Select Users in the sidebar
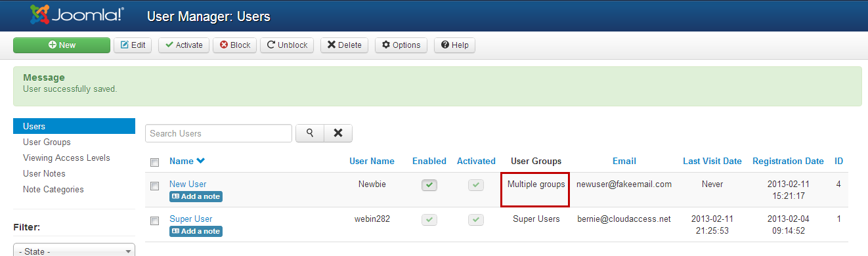 (x=74, y=126)
